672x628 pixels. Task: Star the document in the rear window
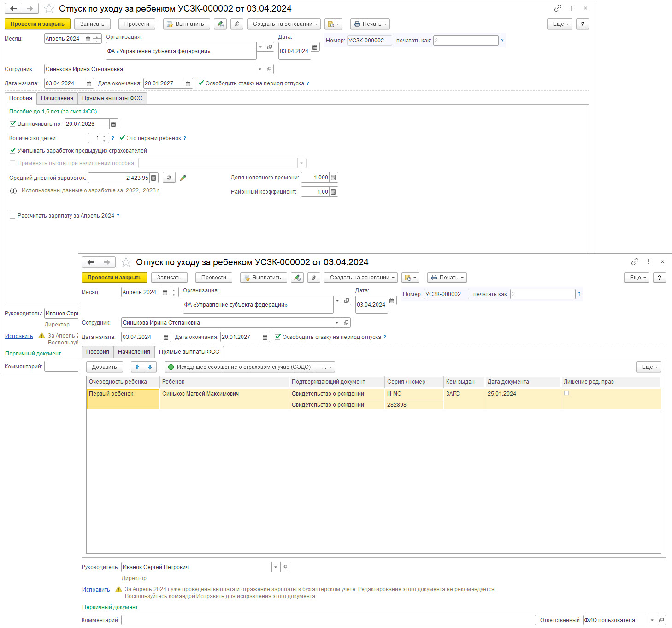pos(49,9)
